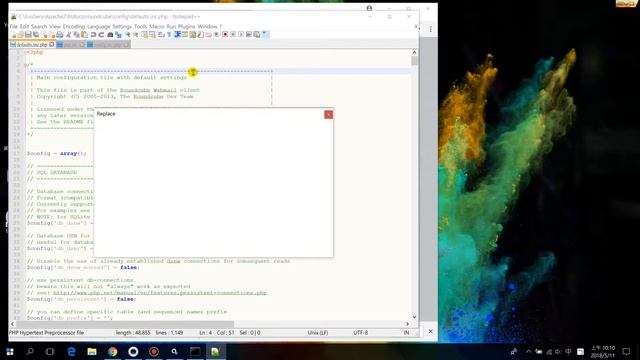Click the UTF-8 encoding status entry
The image size is (640, 360).
tap(360, 333)
